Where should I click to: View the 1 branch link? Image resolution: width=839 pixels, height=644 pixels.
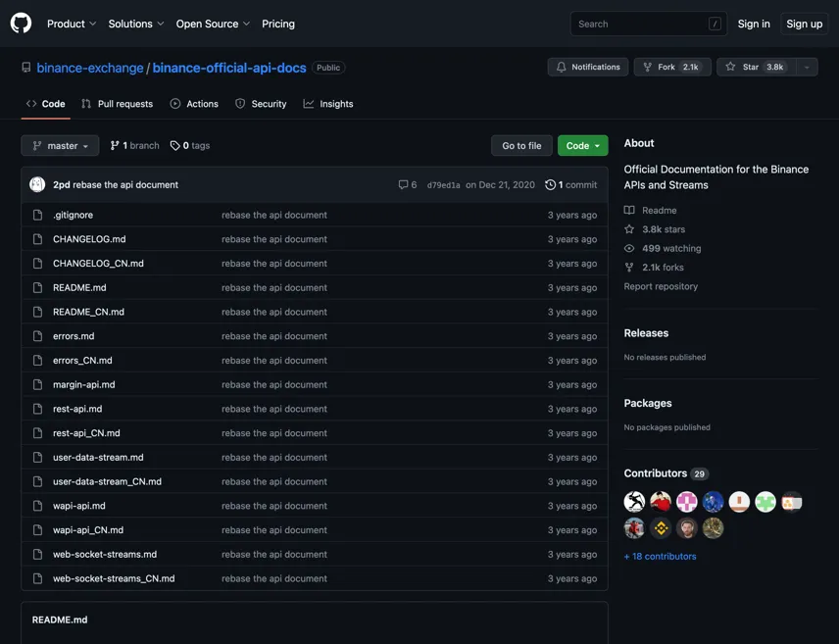(135, 146)
